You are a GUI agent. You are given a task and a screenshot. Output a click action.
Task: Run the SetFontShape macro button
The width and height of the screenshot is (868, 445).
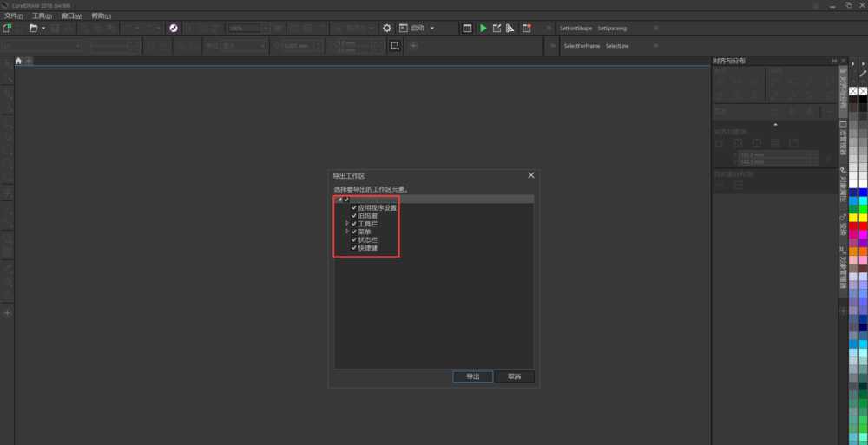[576, 29]
